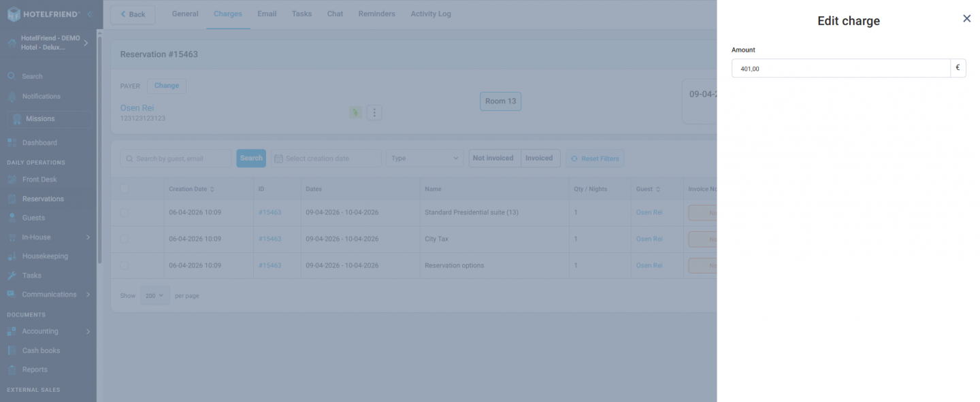This screenshot has width=980, height=402.
Task: Select the Missions sidebar item
Action: point(41,119)
